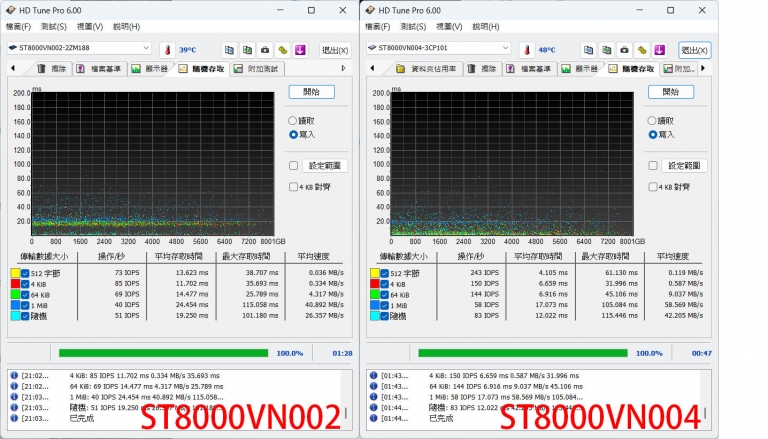
Task: Click the red 4 KiB swatch in the ST8000VN004 window
Action: (x=375, y=284)
